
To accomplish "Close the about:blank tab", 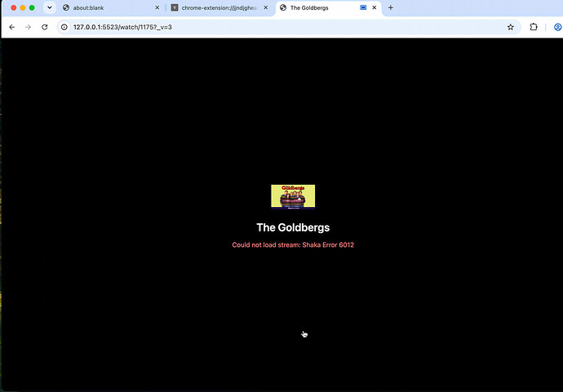I will pos(157,7).
